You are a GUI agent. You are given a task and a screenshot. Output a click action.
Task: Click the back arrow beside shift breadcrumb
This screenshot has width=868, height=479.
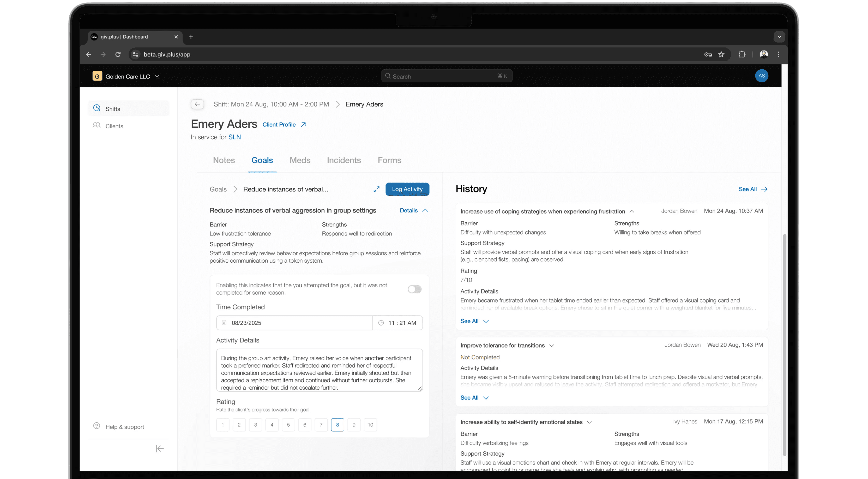coord(197,104)
